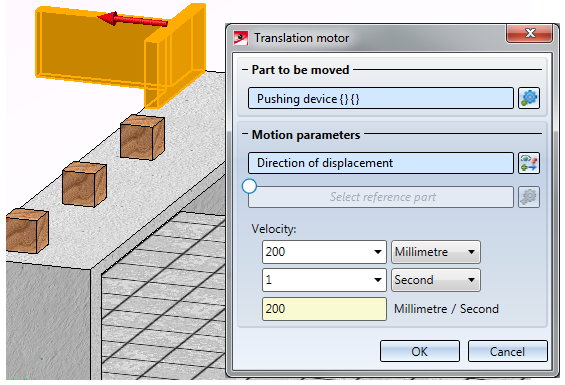Click the Pushing device part field

381,98
